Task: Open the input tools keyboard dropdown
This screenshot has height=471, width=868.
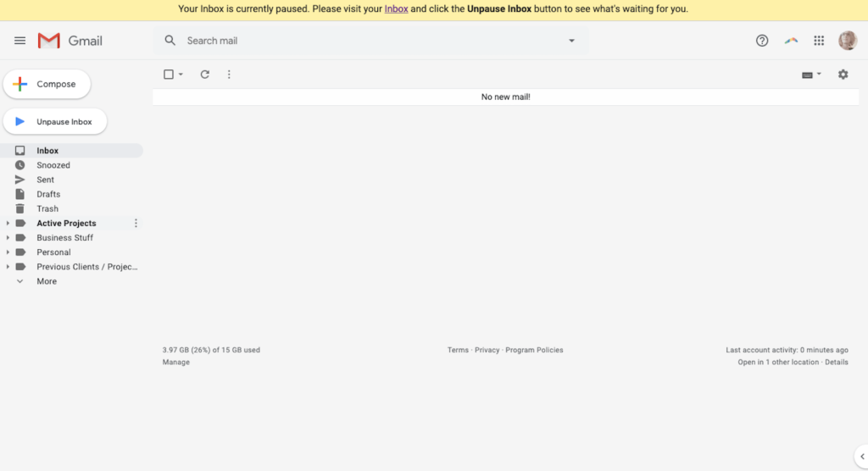Action: point(811,75)
